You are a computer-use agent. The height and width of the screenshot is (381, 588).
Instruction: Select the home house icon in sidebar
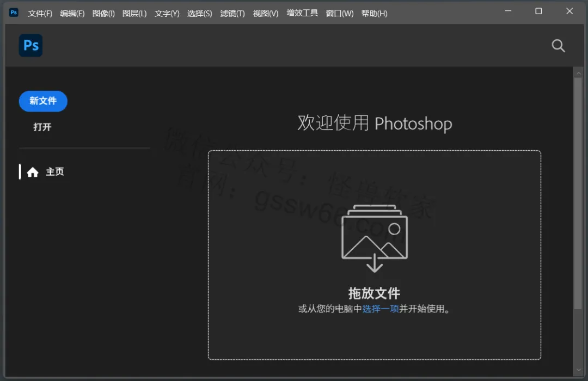pos(33,172)
